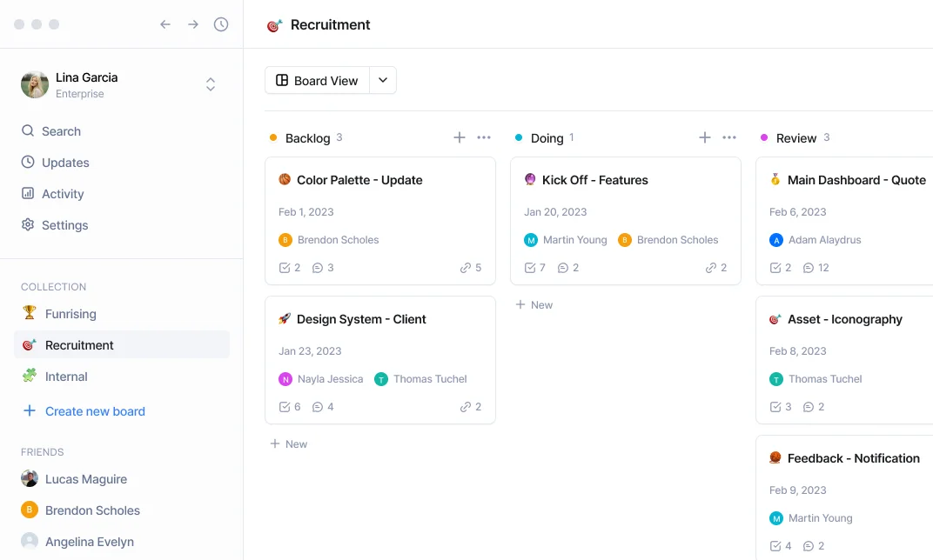Image resolution: width=933 pixels, height=560 pixels.
Task: Add a card to Backlog column
Action: (x=460, y=137)
